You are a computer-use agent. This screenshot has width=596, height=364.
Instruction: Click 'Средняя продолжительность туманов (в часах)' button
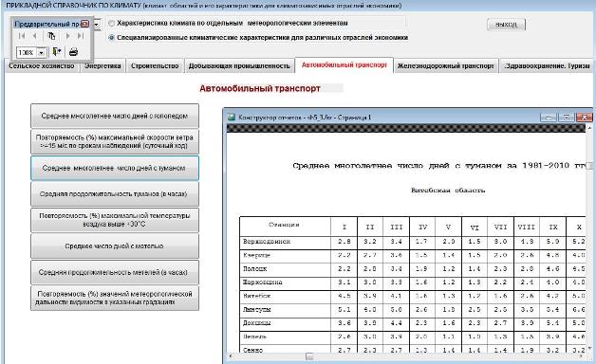coord(115,194)
